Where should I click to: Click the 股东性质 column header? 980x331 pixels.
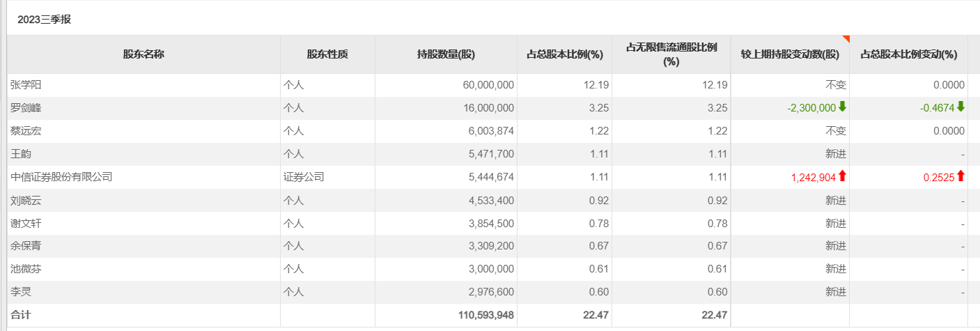tap(327, 54)
